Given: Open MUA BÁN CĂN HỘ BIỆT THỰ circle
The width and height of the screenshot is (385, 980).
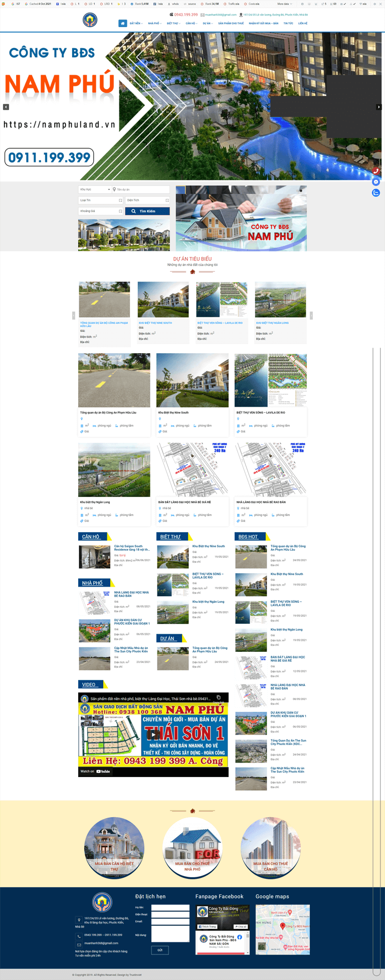Looking at the screenshot, I should tap(114, 847).
